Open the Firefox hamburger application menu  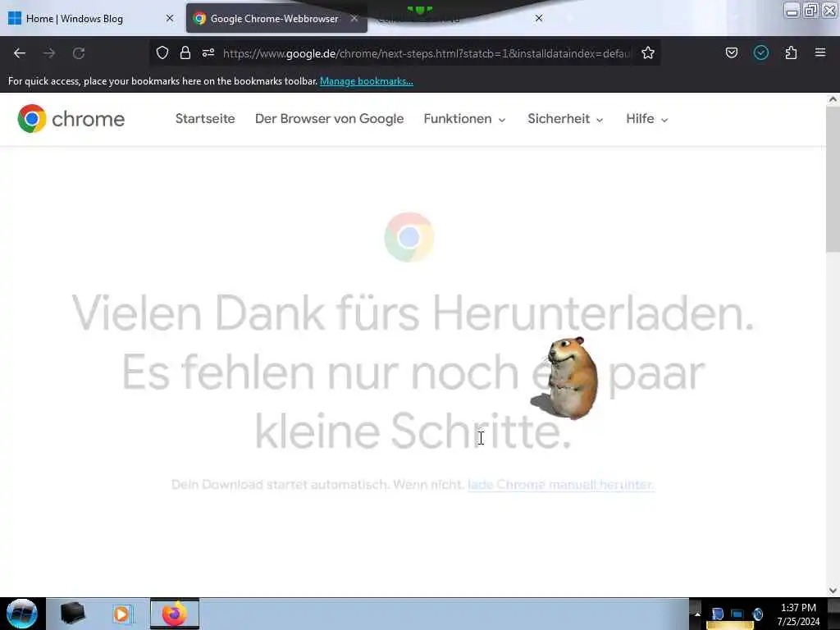[820, 52]
